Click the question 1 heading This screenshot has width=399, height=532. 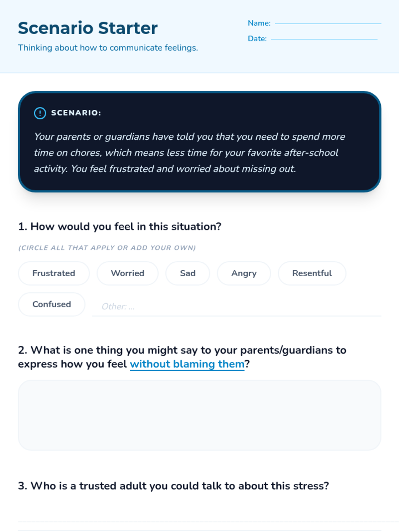coord(120,226)
